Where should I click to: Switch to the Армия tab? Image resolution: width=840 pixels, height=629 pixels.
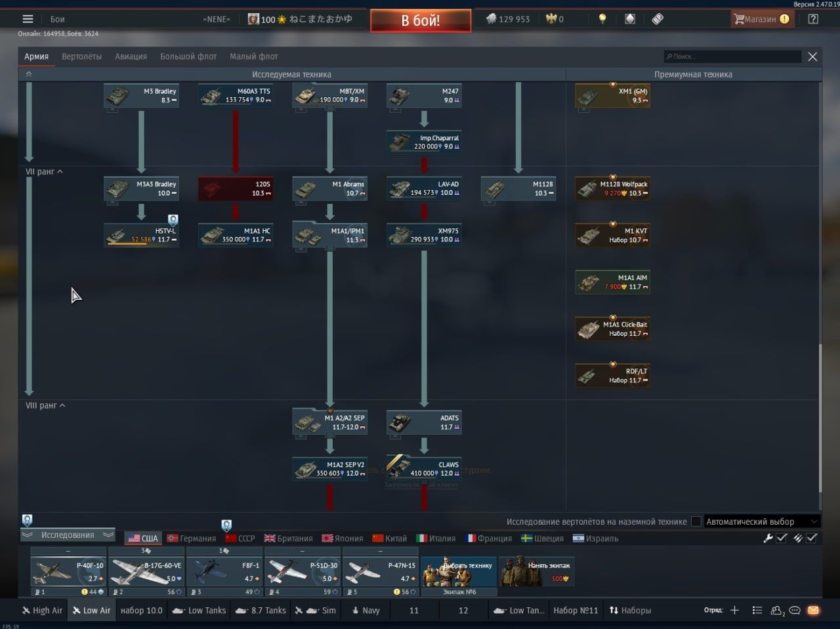[x=37, y=56]
